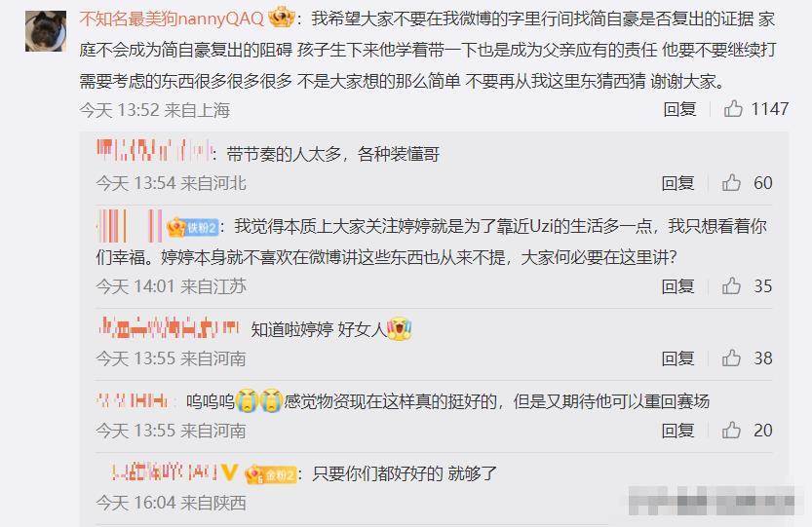812x527 pixels.
Task: Like the 14:01 Jiangsu comment
Action: tap(731, 285)
